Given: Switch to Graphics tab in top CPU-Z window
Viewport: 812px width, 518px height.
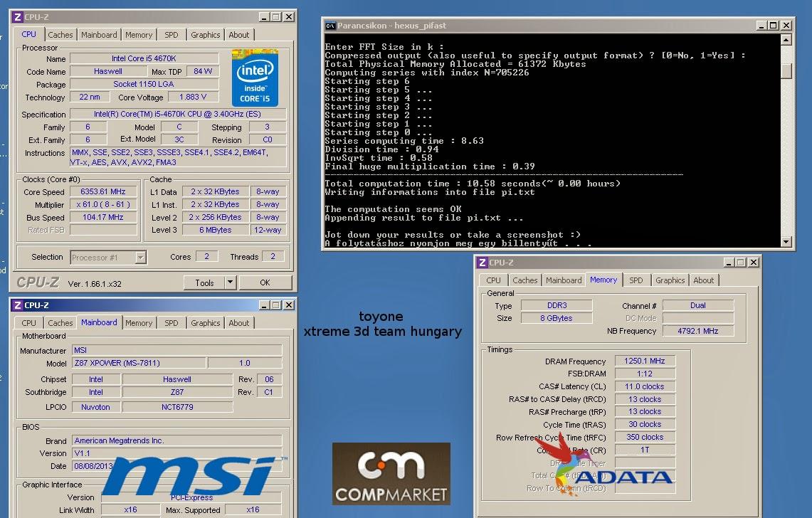Looking at the screenshot, I should tap(205, 35).
